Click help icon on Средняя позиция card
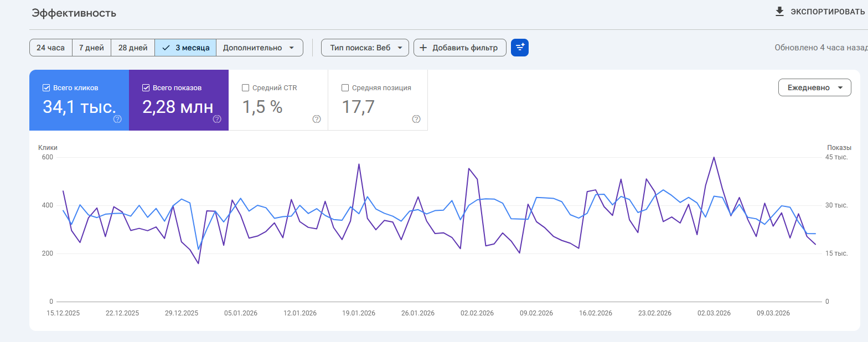 point(416,119)
